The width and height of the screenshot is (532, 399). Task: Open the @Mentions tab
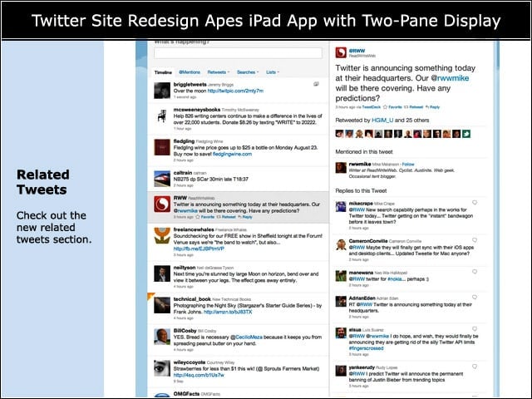[190, 72]
